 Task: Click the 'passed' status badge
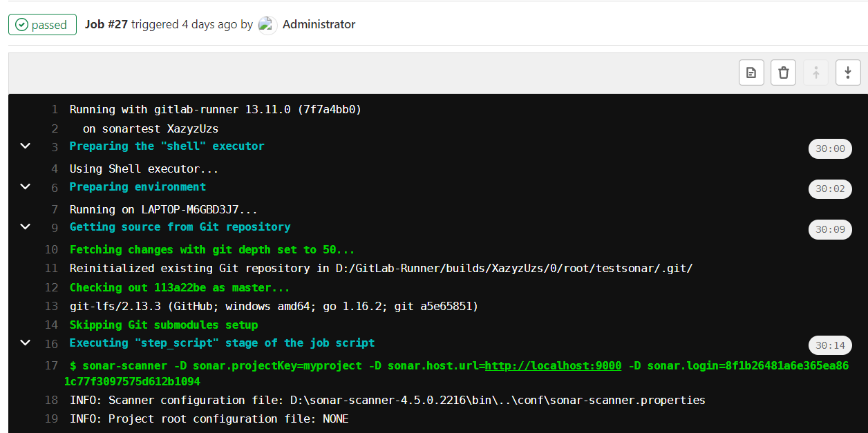(x=42, y=24)
